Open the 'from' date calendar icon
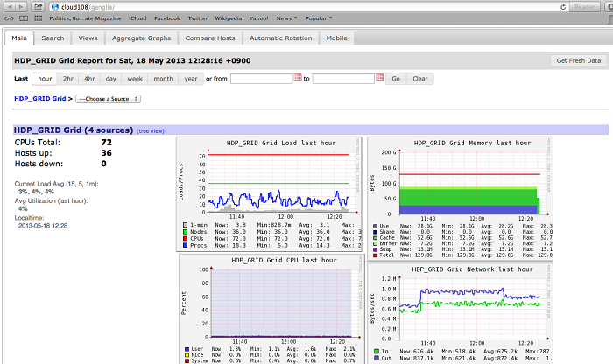The image size is (613, 364). [298, 77]
